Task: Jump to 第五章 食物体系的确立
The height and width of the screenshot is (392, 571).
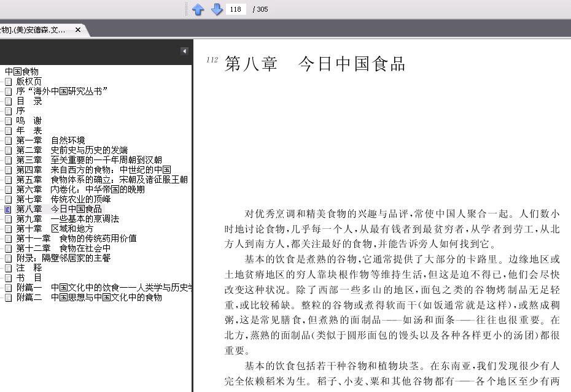Action: point(102,180)
